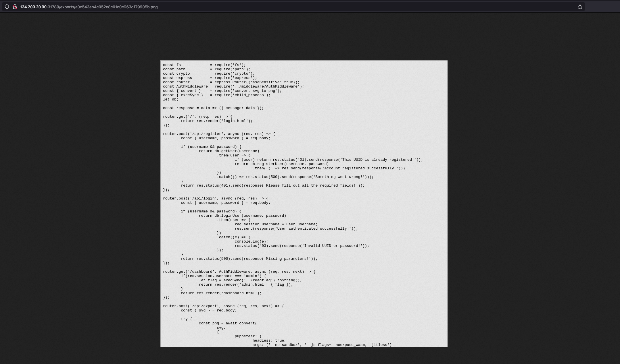Click 'User authenticated successfully!' line
Screen dimensions: 620x364
coord(296,229)
